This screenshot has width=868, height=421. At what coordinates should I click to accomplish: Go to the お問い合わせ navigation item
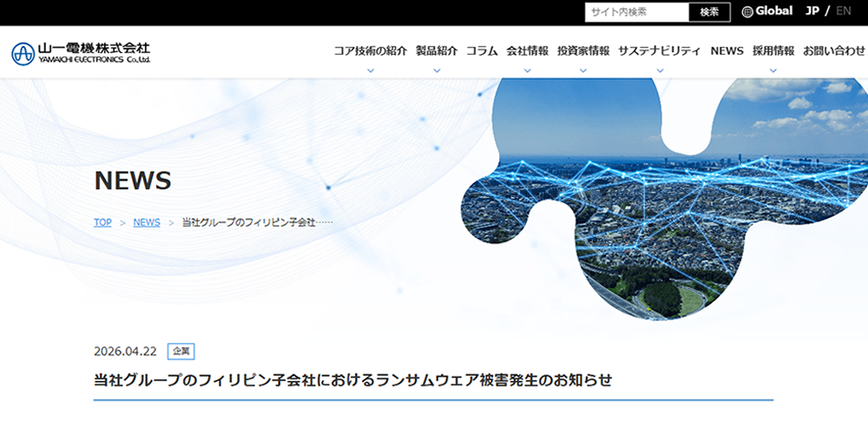point(833,51)
